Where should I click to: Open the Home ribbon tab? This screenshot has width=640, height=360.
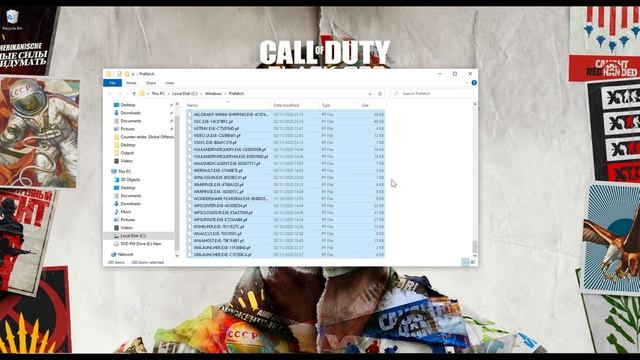pos(131,83)
